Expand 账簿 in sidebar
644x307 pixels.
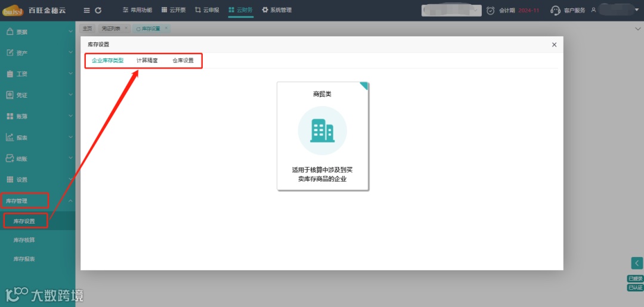[x=38, y=116]
